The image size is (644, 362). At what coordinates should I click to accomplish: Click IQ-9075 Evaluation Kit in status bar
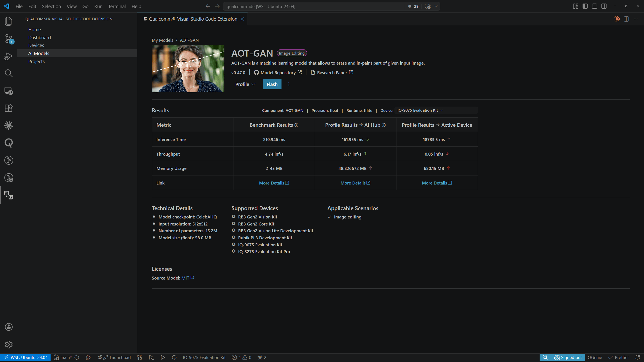coord(204,357)
